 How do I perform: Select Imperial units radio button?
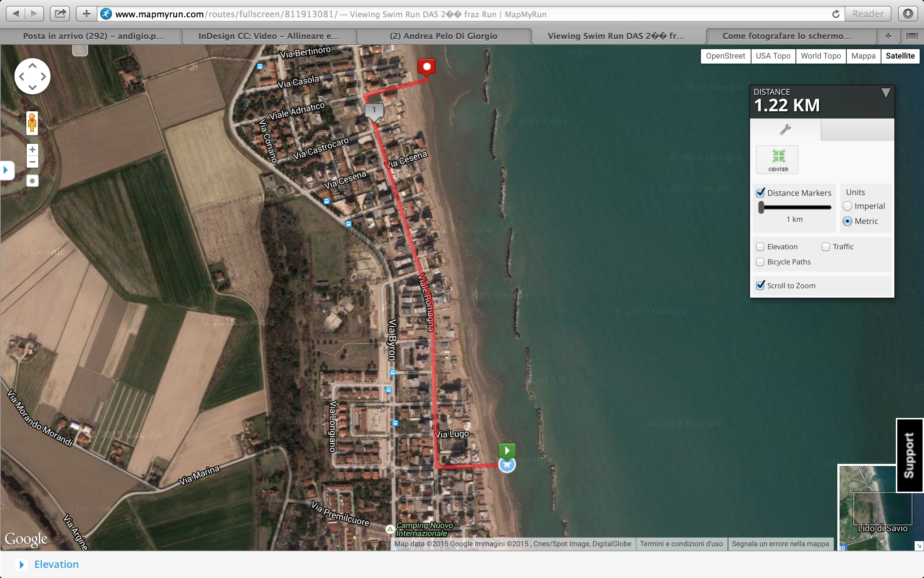tap(847, 206)
